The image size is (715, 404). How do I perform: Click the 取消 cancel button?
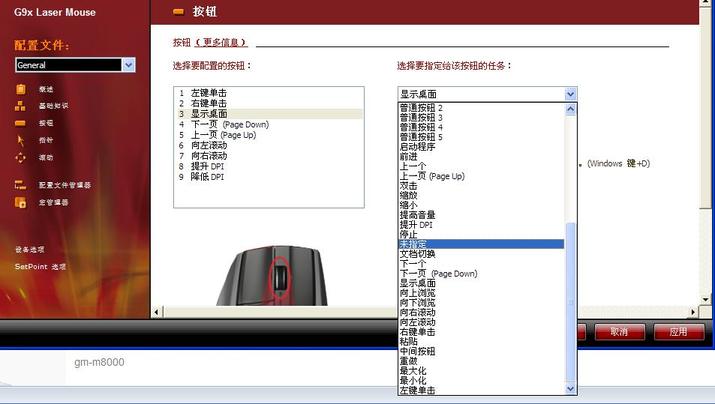(618, 332)
